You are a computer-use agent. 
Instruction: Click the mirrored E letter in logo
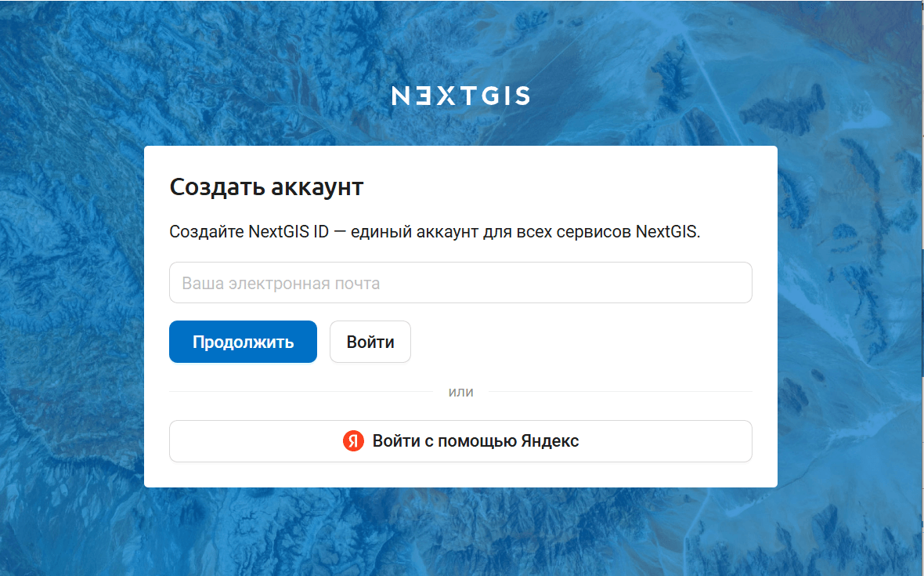pyautogui.click(x=423, y=96)
